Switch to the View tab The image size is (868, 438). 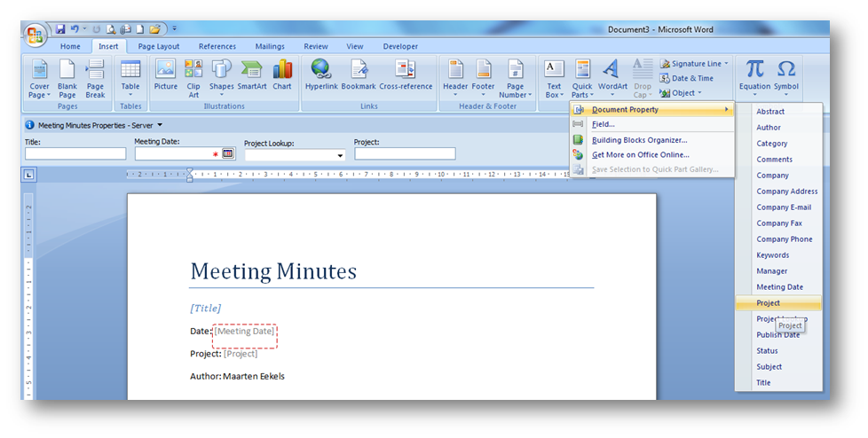pos(355,46)
